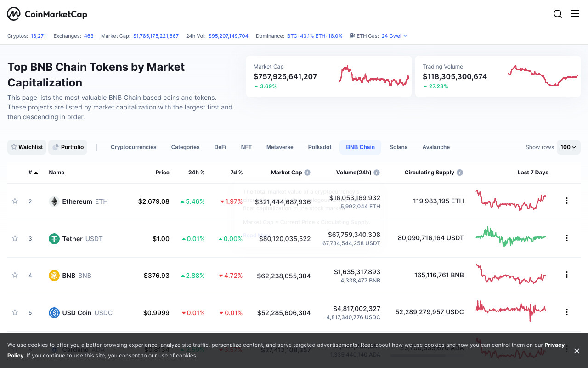The image size is (588, 368).
Task: Open Ethereum's Last 7 Days sparkline
Action: pos(511,200)
